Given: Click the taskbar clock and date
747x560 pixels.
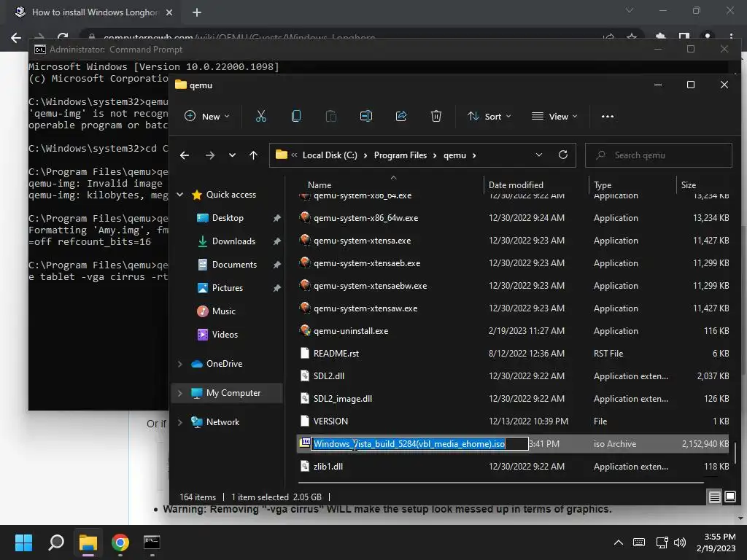Looking at the screenshot, I should (716, 542).
